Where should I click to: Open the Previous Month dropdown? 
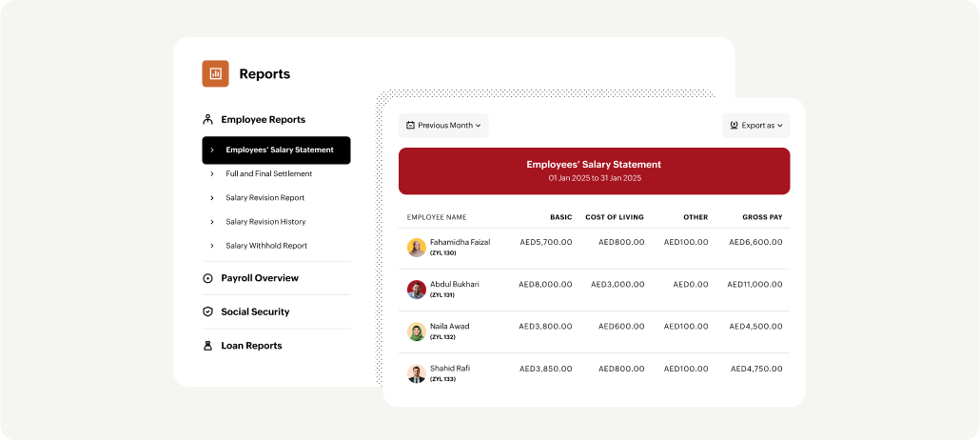click(x=443, y=126)
